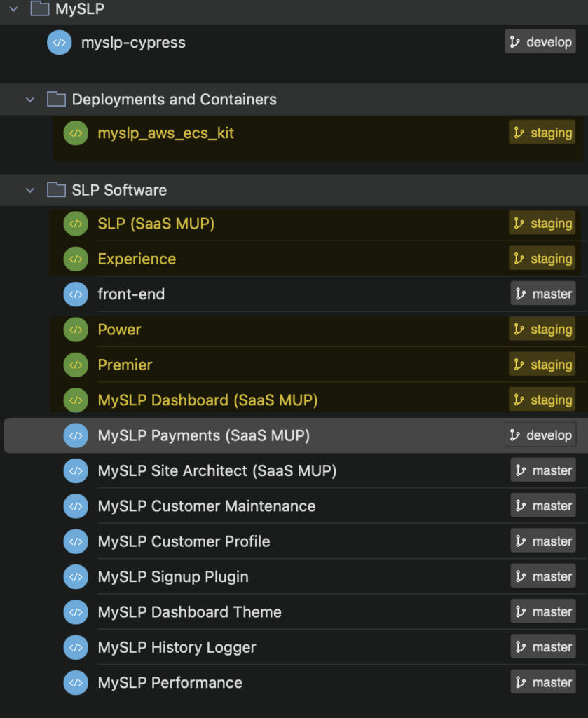Select the myslp_aws_ecs_kit repository name

pos(165,133)
